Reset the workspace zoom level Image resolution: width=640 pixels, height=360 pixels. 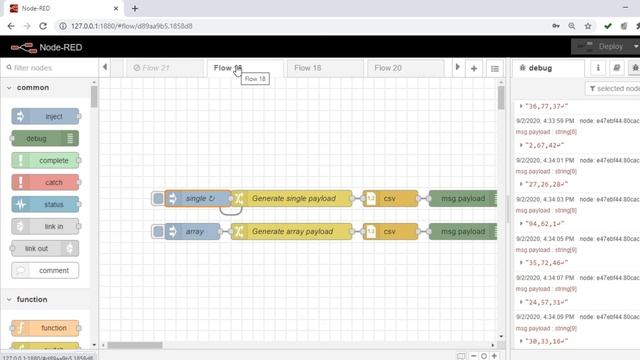click(x=484, y=356)
